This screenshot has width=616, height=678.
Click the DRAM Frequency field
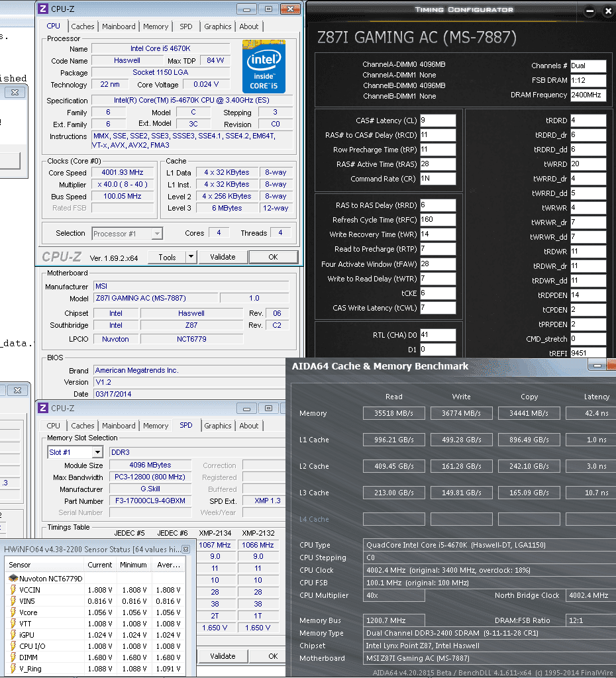(588, 95)
